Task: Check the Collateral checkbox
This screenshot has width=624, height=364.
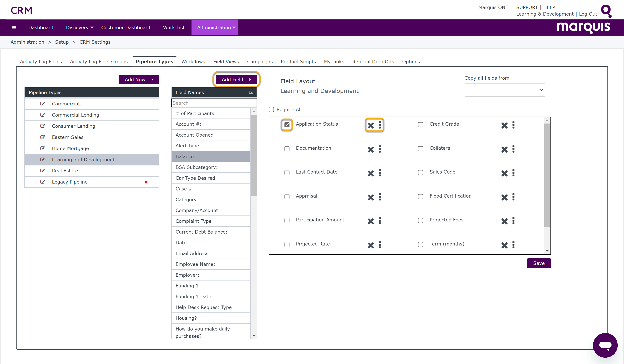Action: coord(420,149)
